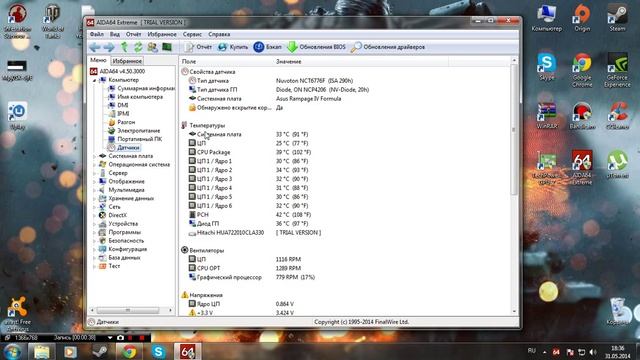Select the Безопасность tree item
Screen dimensions: 640x360
point(122,241)
